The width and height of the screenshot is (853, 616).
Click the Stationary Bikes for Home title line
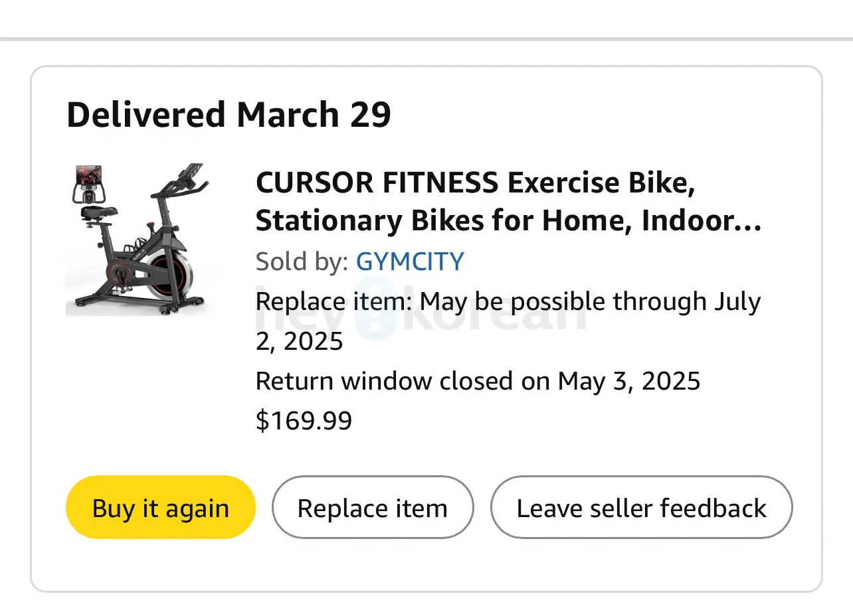coord(508,221)
